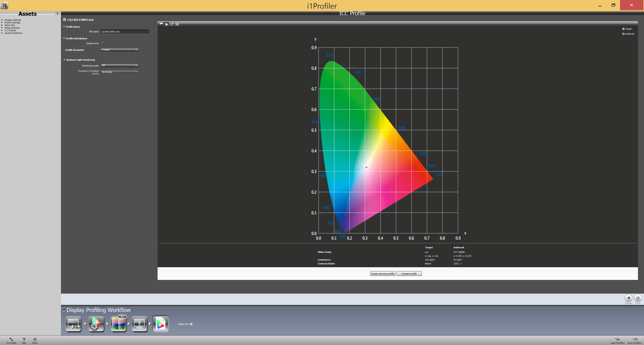Click the Assets panel heading
644x345 pixels.
28,14
